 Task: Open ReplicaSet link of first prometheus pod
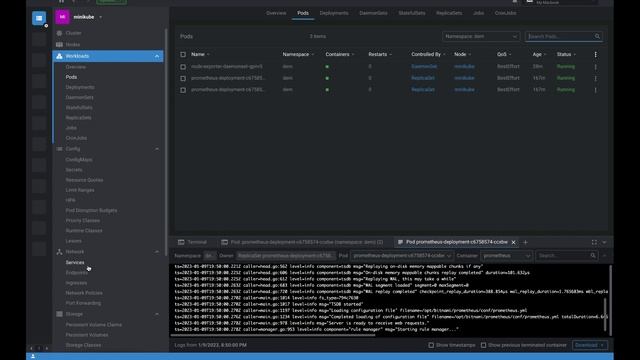coord(423,78)
